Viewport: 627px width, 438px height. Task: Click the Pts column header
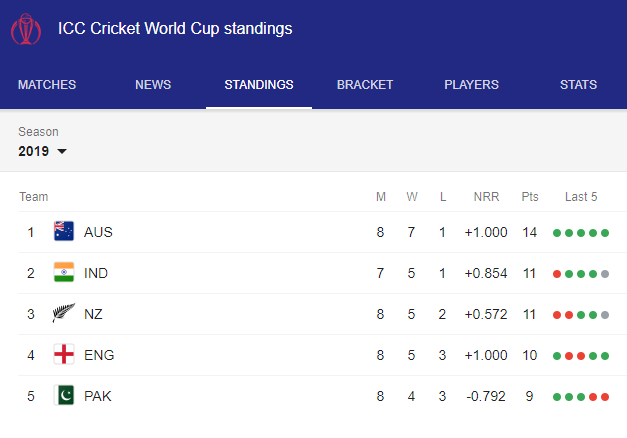(x=530, y=197)
